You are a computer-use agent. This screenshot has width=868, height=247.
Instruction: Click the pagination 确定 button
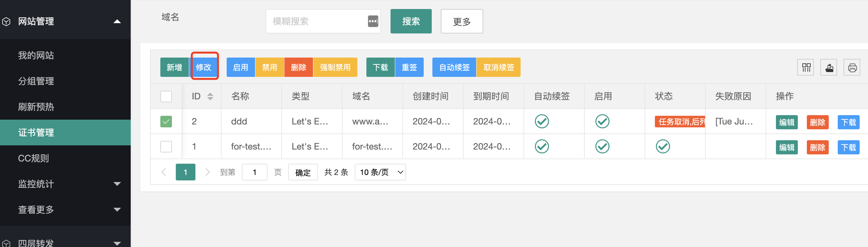pyautogui.click(x=303, y=172)
